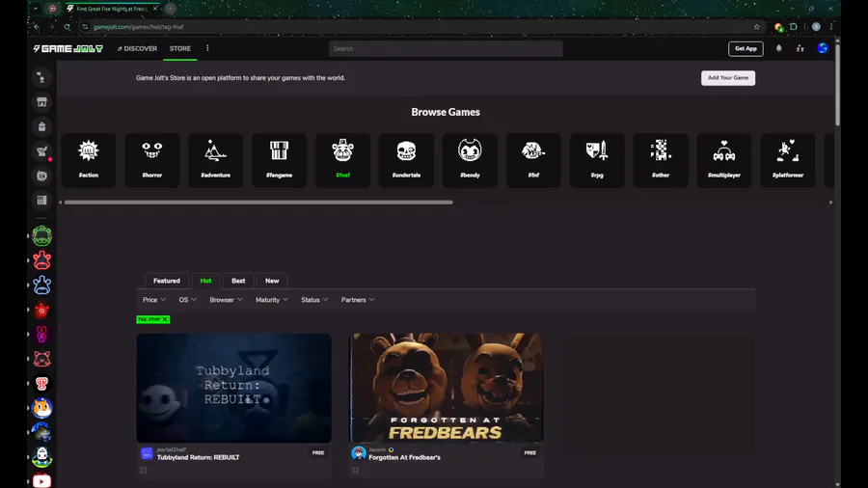Open the #action game category

pos(88,160)
